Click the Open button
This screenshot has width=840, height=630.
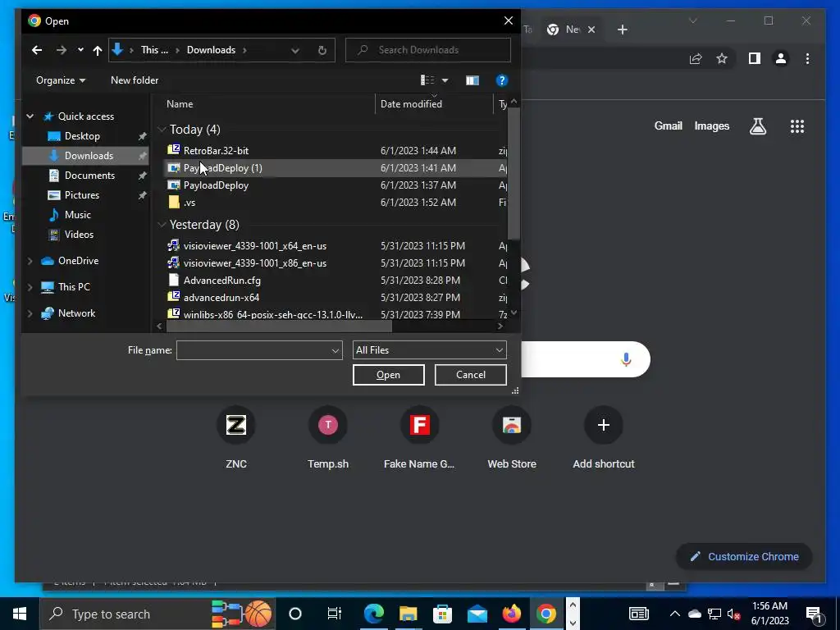click(388, 375)
